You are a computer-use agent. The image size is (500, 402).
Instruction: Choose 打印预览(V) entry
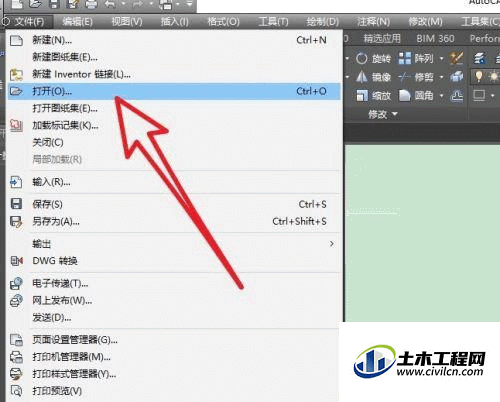tap(173, 391)
